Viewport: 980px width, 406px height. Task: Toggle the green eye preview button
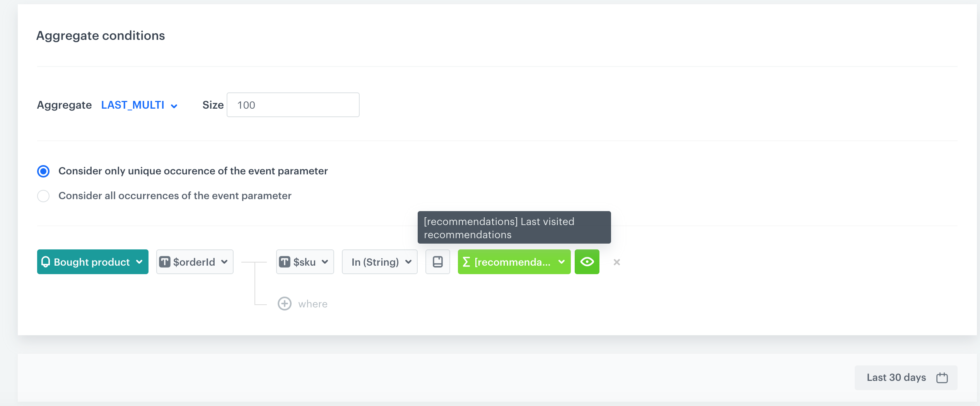[x=587, y=262]
